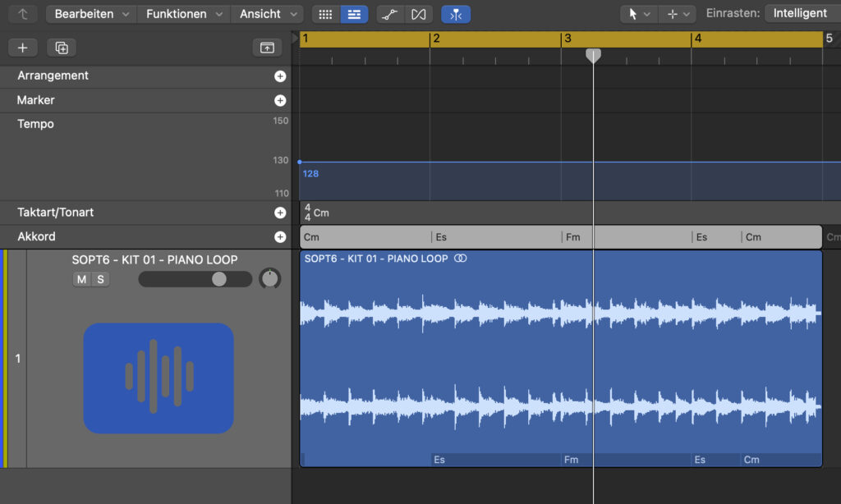Open the secondary crosshair tool dropdown
Image resolution: width=841 pixels, height=504 pixels.
[678, 14]
